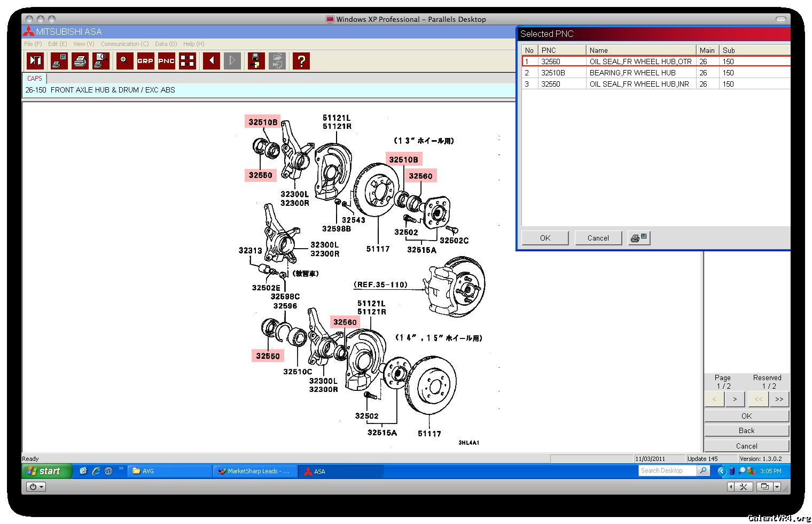The width and height of the screenshot is (812, 524).
Task: Click the print screen image toolbar icon
Action: 59,60
